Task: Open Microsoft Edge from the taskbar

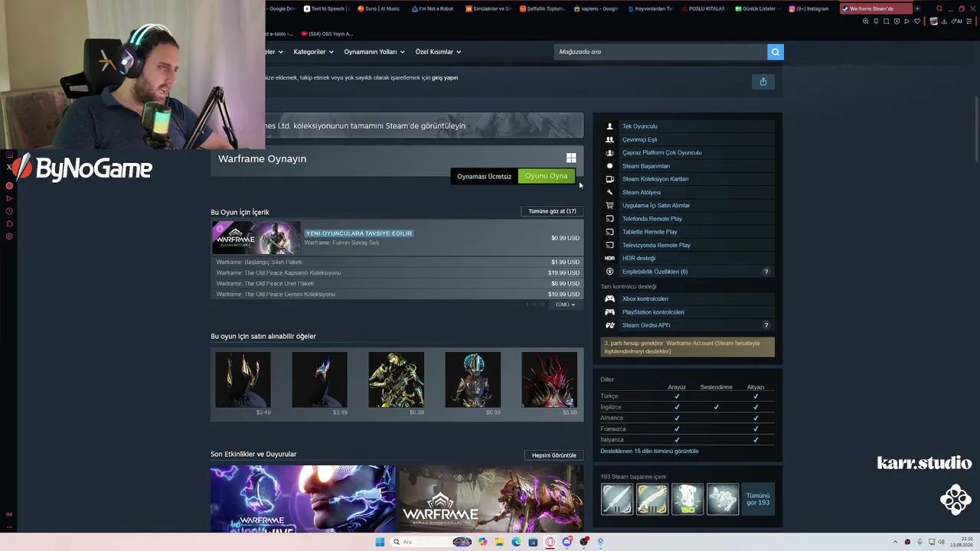Action: (516, 542)
